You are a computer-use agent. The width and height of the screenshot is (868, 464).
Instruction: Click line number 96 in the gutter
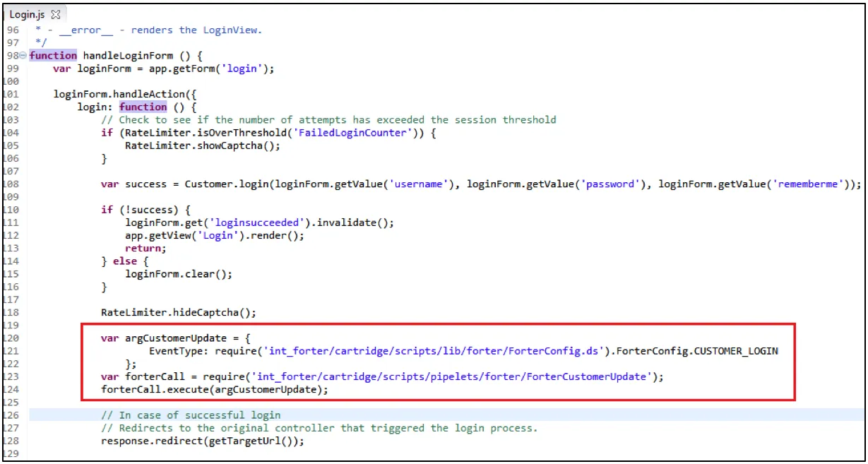pyautogui.click(x=13, y=30)
